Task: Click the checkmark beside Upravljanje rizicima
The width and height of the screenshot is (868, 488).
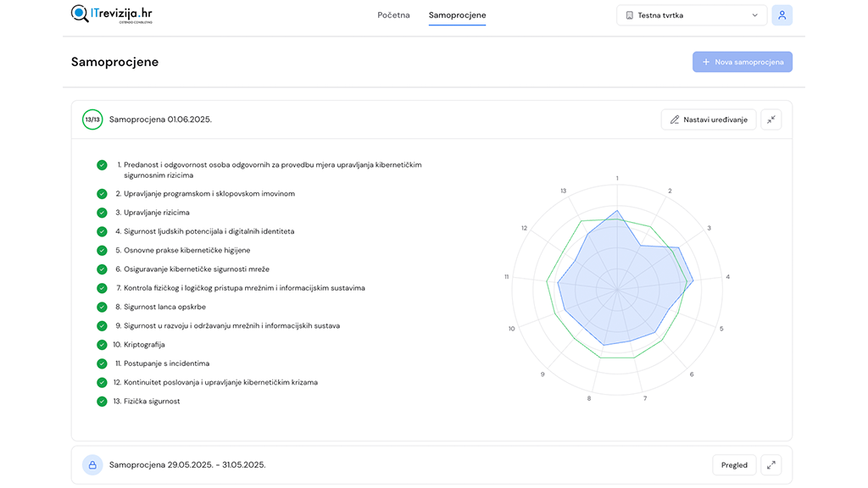Action: 101,212
